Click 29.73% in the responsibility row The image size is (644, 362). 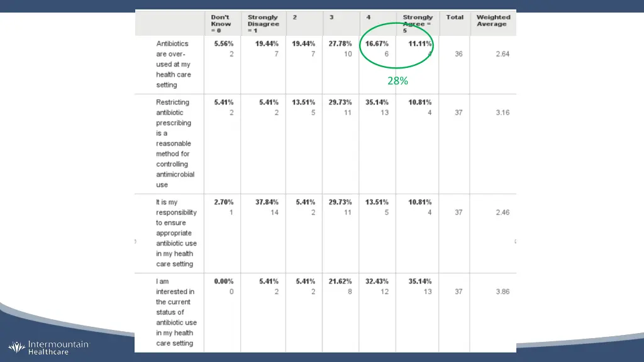[x=340, y=202]
